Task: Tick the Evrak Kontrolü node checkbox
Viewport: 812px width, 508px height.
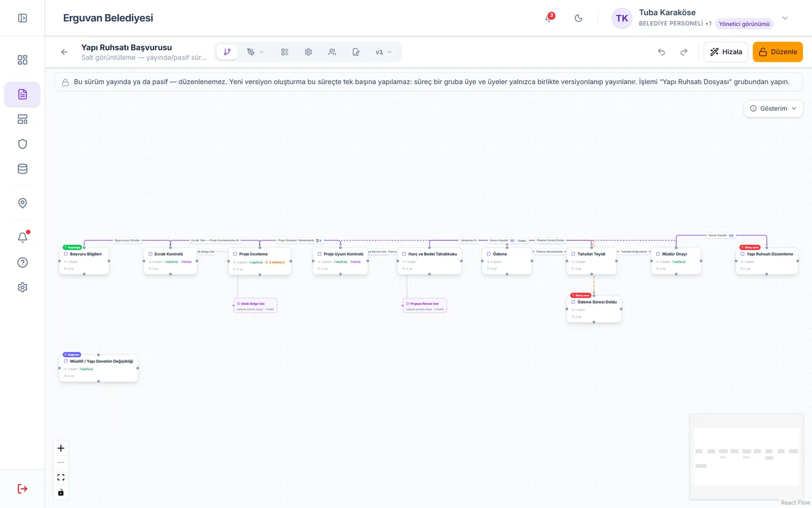Action: tap(151, 254)
